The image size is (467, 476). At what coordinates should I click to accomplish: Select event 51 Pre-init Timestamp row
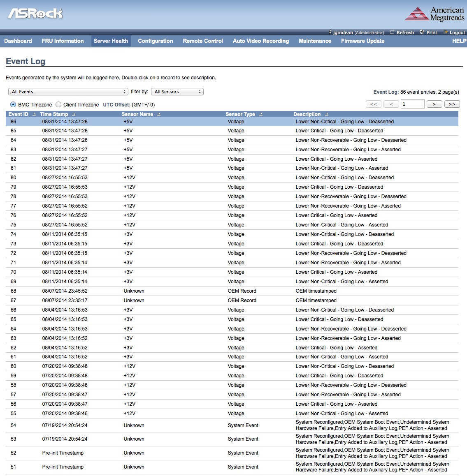click(x=232, y=467)
